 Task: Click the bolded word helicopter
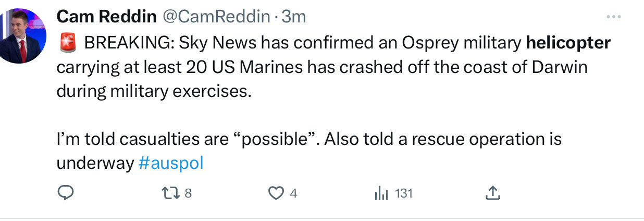(568, 43)
